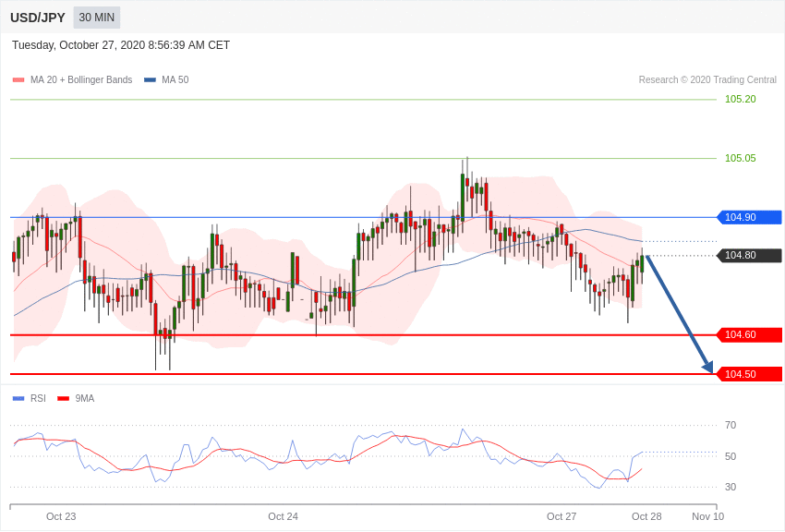Screen dimensions: 785x532
Task: Click the 9MA legend label
Action: (x=85, y=398)
